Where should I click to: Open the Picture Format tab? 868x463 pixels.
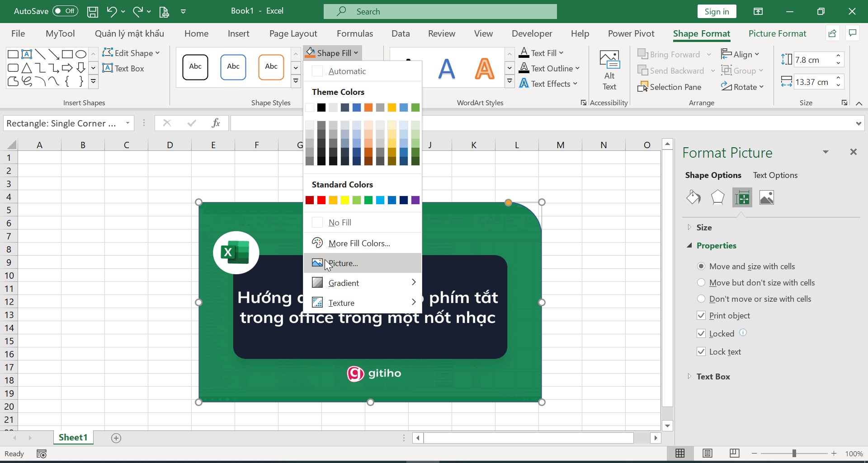point(777,33)
